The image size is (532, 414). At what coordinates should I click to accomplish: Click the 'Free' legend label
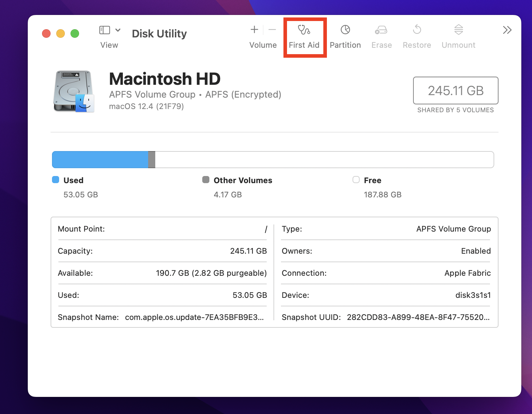tap(372, 180)
